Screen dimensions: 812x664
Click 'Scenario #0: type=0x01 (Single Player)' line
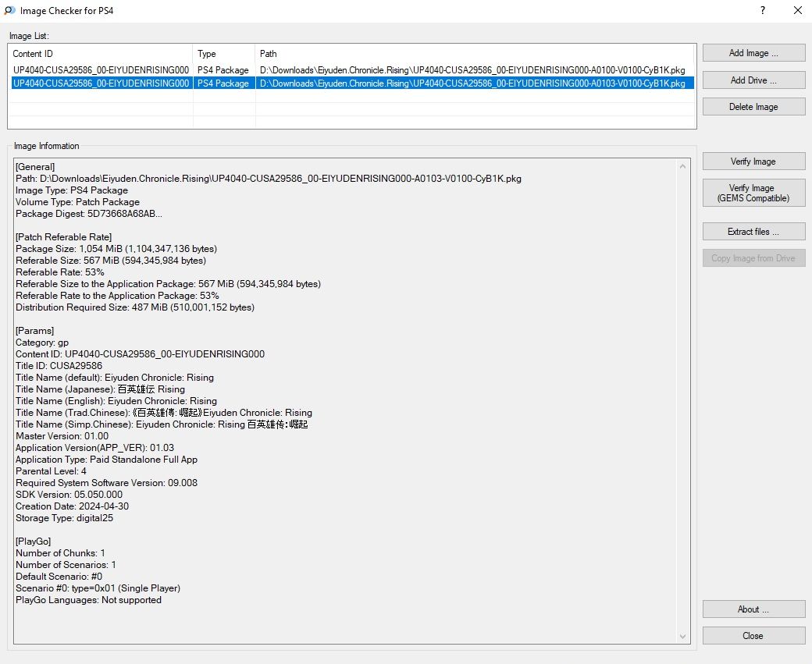[x=98, y=588]
